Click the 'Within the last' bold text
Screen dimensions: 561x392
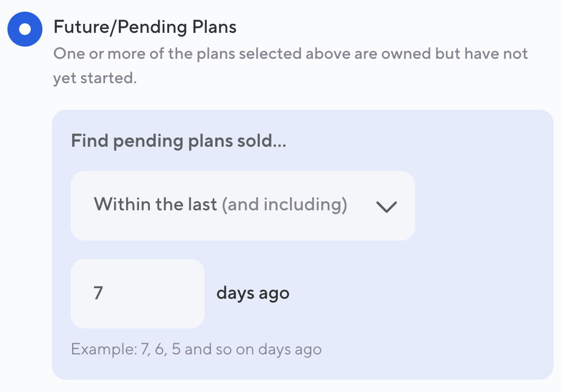155,204
